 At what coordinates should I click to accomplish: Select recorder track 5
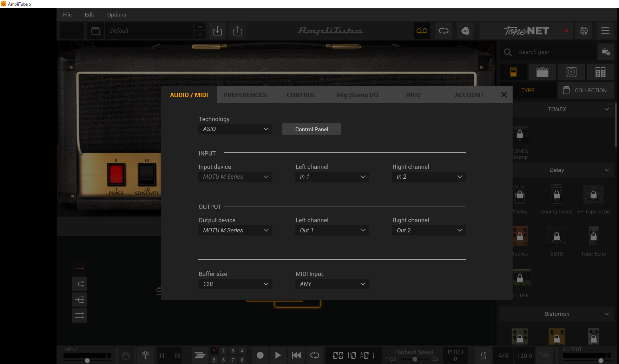click(x=214, y=360)
